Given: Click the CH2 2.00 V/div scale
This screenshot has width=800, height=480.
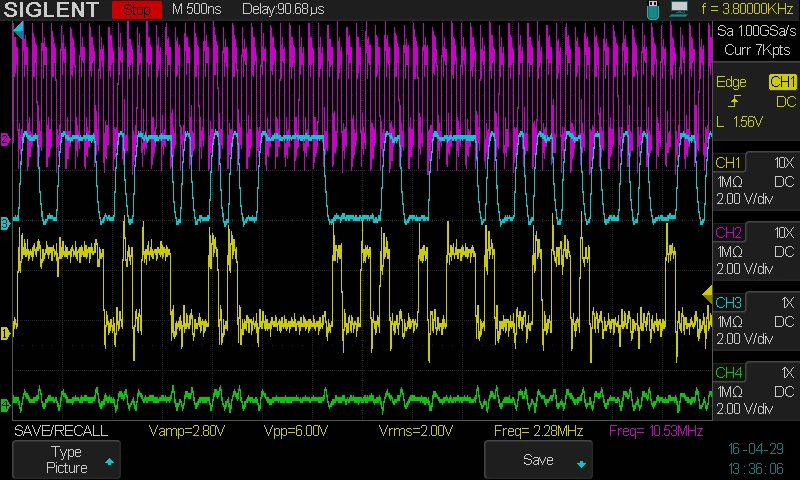Looking at the screenshot, I should click(745, 269).
